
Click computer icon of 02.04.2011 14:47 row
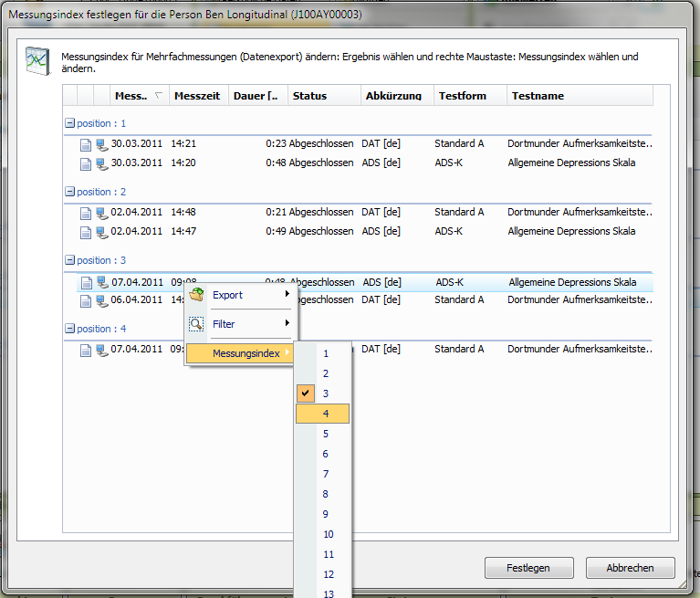coord(101,232)
